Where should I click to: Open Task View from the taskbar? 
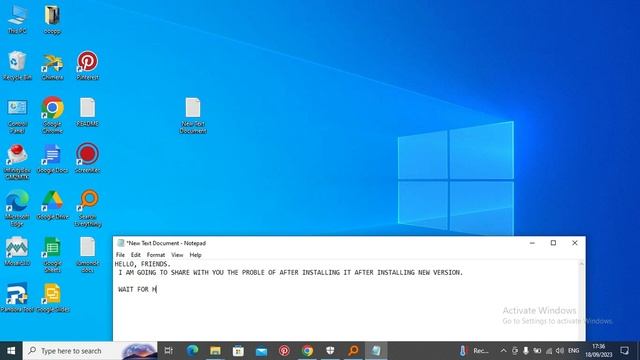pos(169,351)
